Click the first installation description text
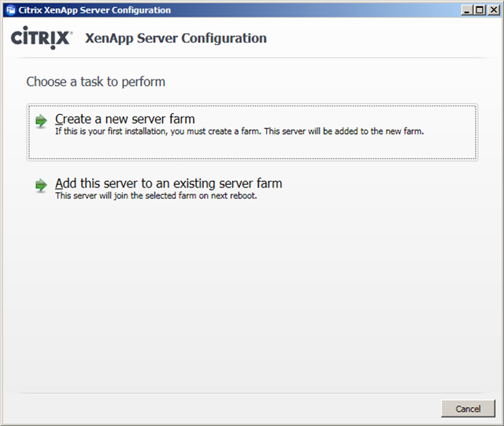Screen dimensions: 504x426 point(239,132)
